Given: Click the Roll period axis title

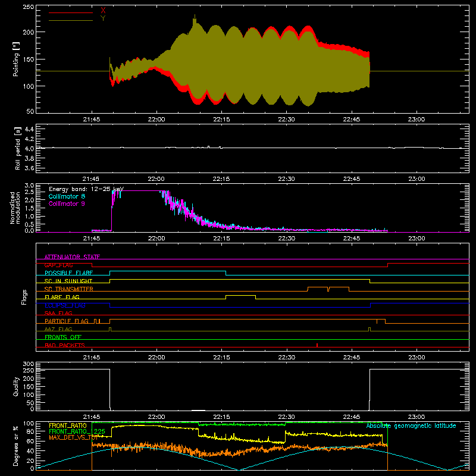Looking at the screenshot, I should pos(17,148).
